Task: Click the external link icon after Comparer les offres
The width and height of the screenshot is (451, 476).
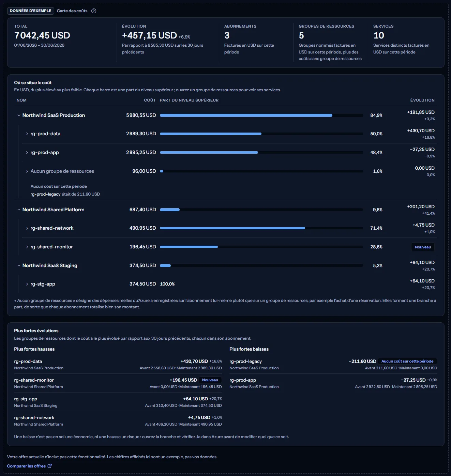Action: click(x=50, y=466)
